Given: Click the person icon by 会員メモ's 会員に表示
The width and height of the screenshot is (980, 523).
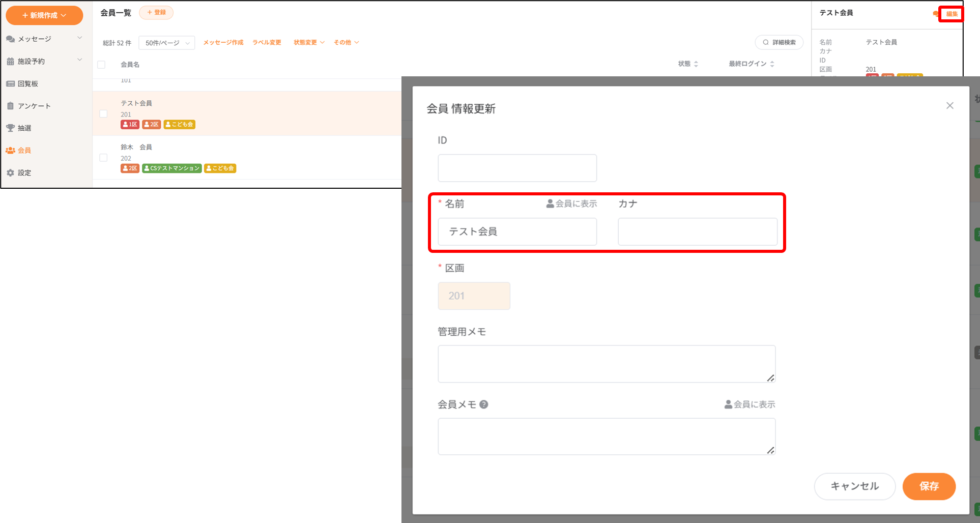Looking at the screenshot, I should point(729,404).
